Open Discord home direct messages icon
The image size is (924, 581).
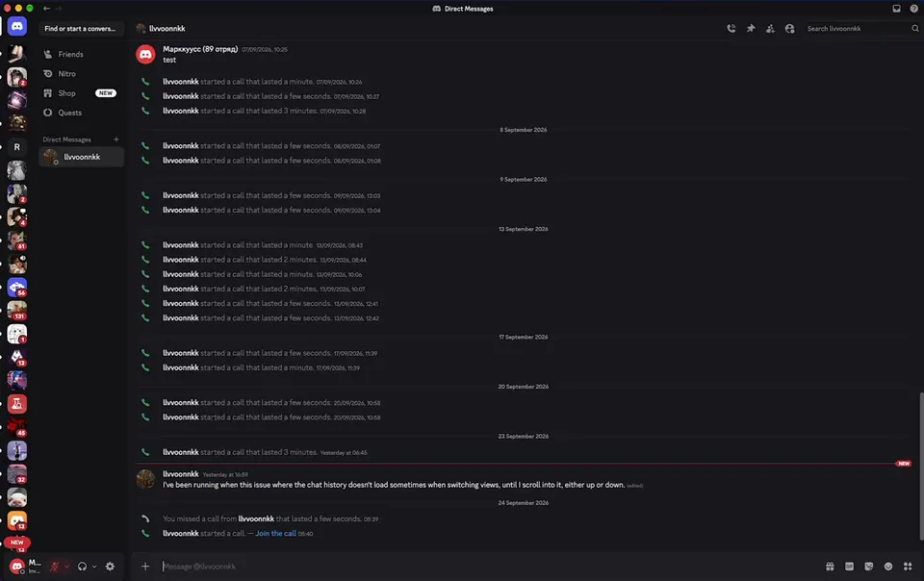point(17,27)
